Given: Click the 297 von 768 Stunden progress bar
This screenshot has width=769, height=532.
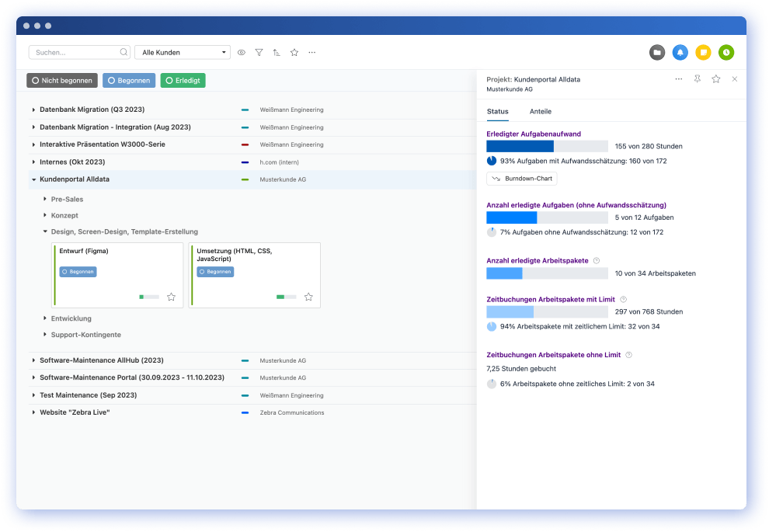Looking at the screenshot, I should coord(548,312).
